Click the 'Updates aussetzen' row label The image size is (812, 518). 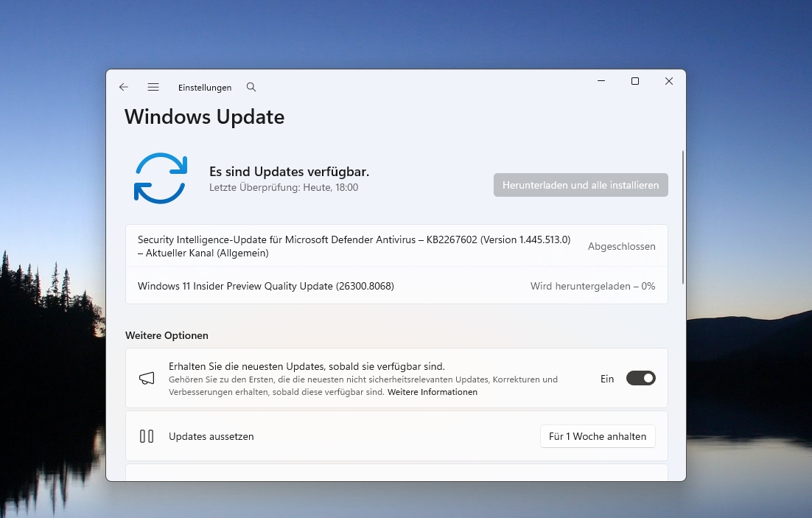click(x=211, y=436)
